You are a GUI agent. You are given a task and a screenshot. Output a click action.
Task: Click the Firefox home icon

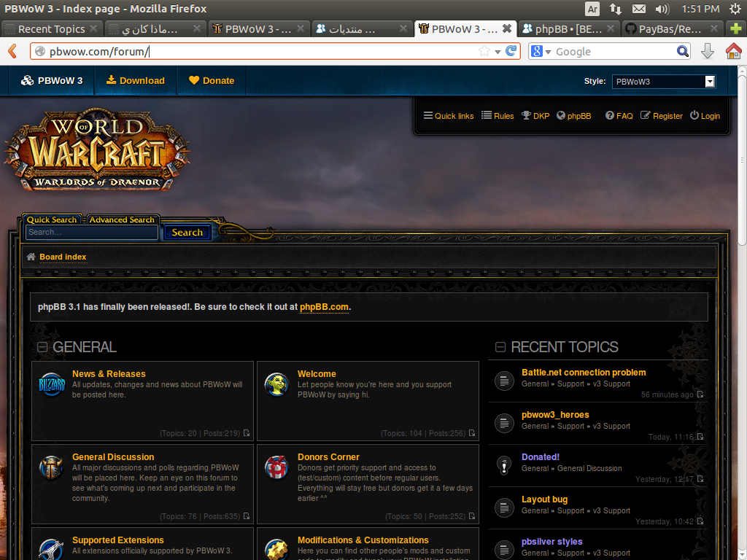733,51
